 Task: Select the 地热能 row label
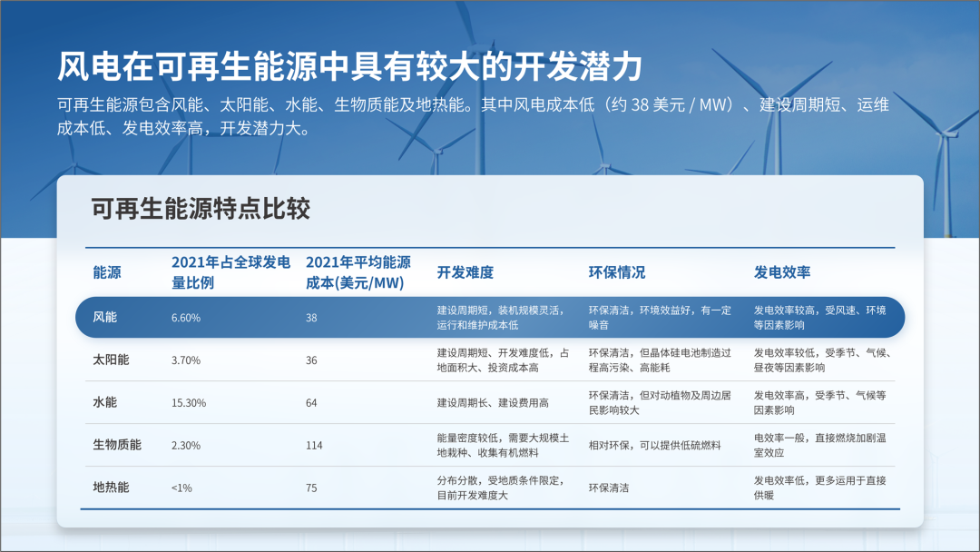pos(111,487)
